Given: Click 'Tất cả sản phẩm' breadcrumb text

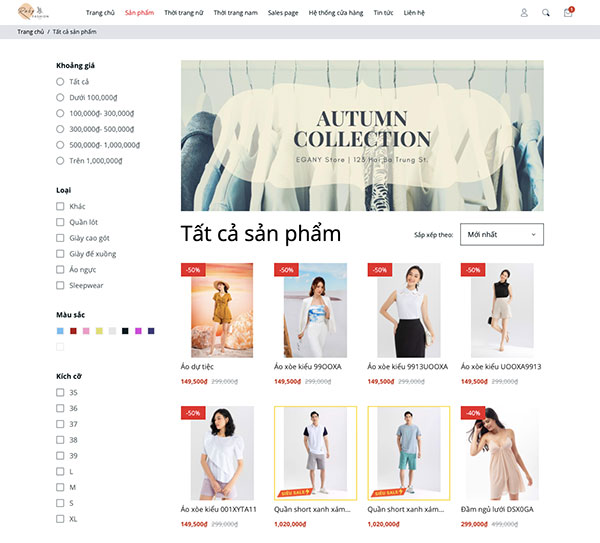Looking at the screenshot, I should pyautogui.click(x=74, y=32).
